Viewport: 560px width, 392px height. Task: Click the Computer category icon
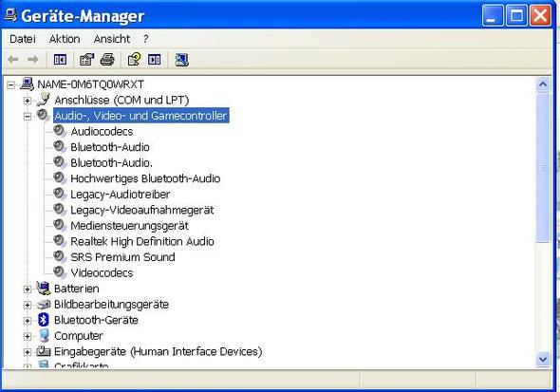tap(44, 336)
